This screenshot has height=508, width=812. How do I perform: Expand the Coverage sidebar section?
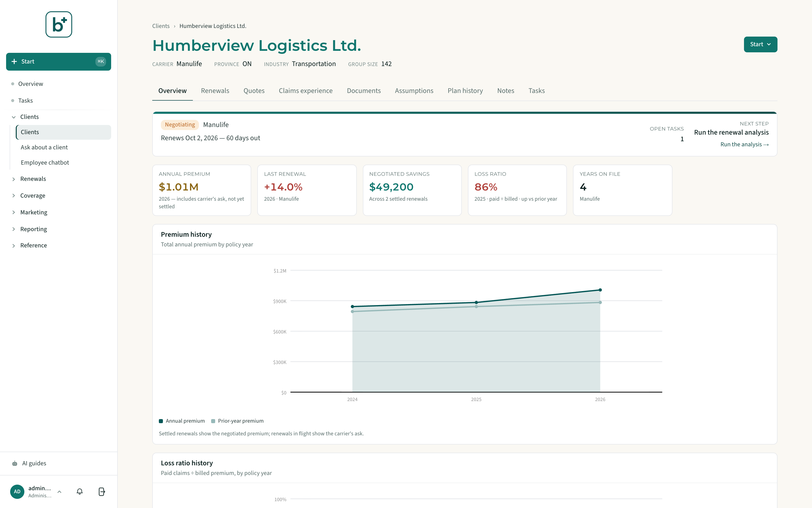point(14,196)
